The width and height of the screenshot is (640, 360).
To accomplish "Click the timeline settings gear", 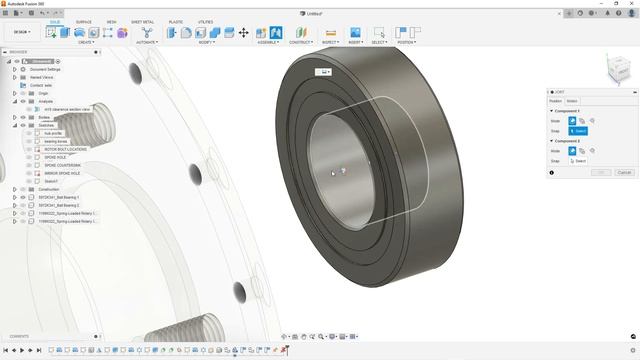I will (633, 350).
